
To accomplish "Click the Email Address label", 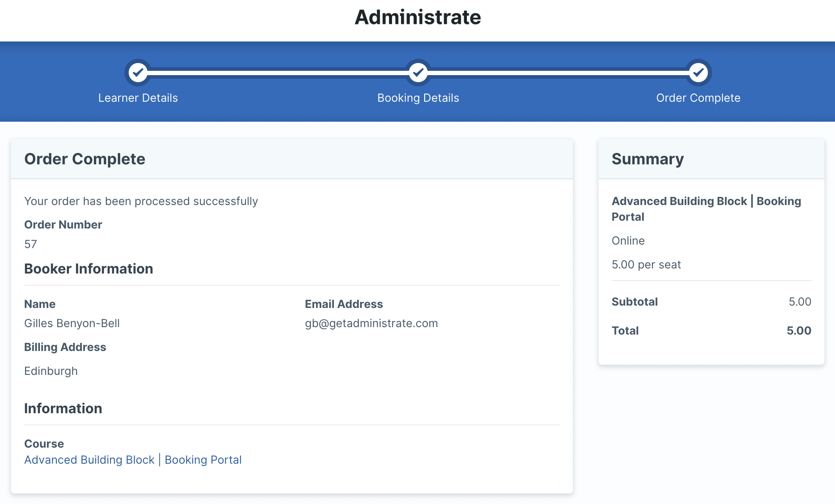I will pos(344,304).
